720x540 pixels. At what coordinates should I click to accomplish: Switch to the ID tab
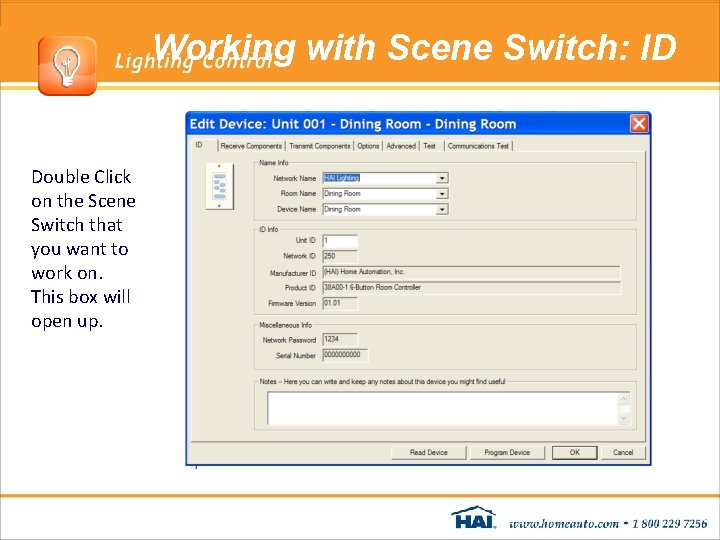click(x=199, y=145)
